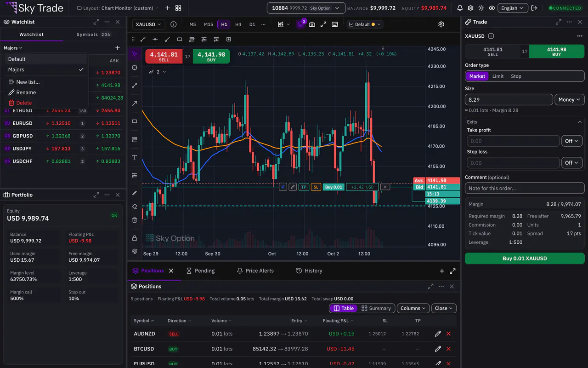Click the Buy 0.01 XAUUSD button
Viewport: 588px width, 368px height.
(525, 259)
